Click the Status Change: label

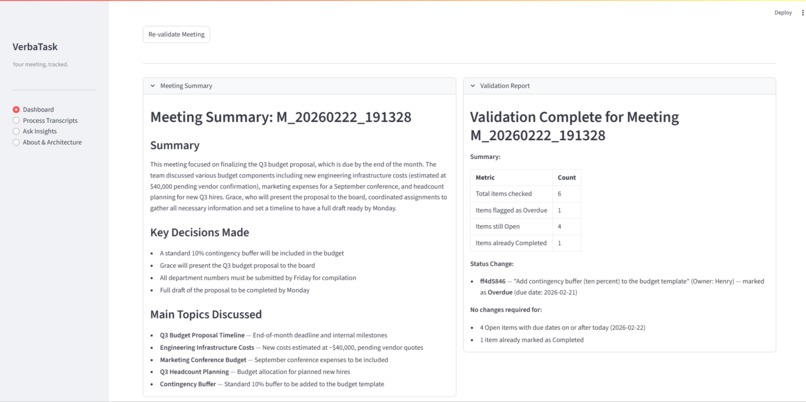pos(491,264)
